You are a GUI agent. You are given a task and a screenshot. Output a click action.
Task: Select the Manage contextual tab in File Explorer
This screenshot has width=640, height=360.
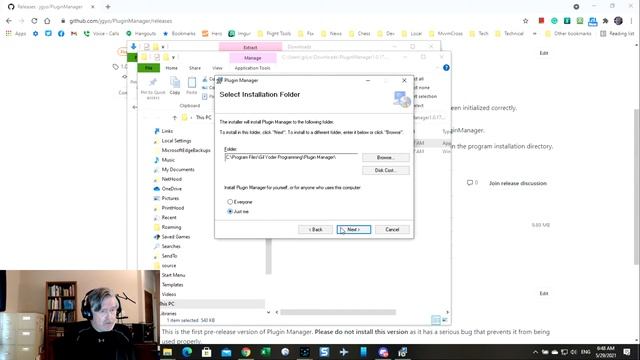[x=252, y=58]
